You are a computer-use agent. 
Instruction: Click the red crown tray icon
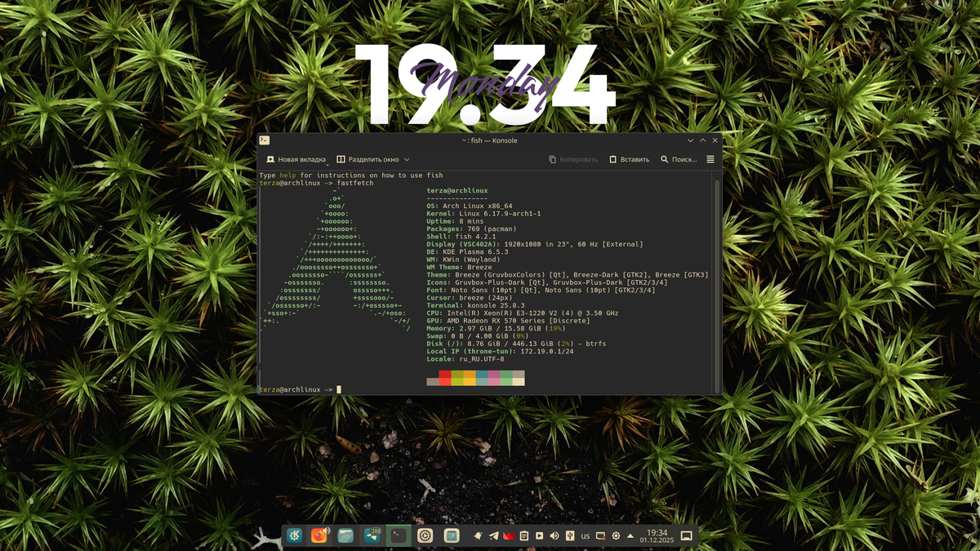509,535
